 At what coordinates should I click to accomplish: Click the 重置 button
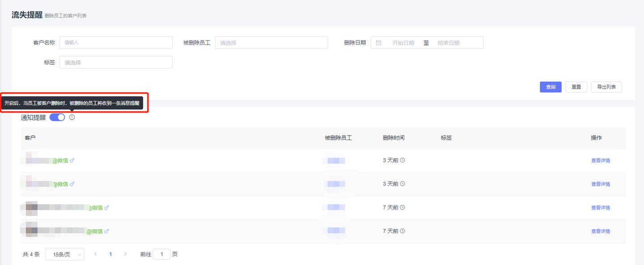(x=576, y=87)
